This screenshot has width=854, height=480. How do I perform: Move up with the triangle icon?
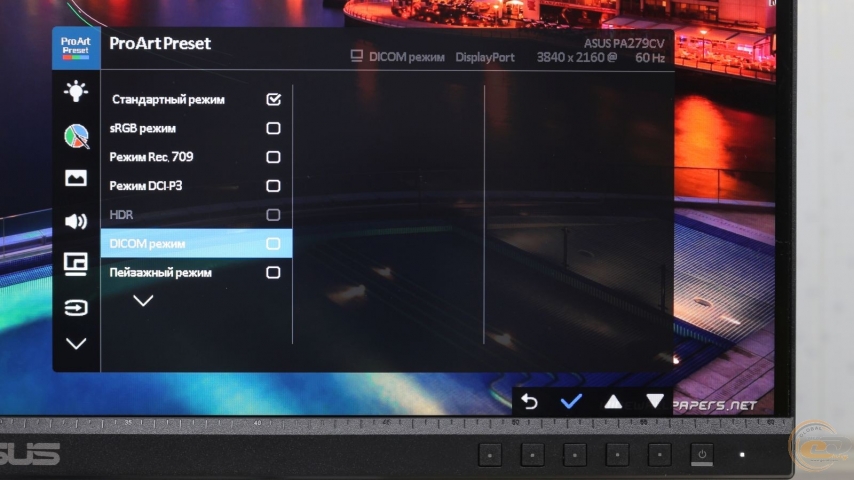613,402
